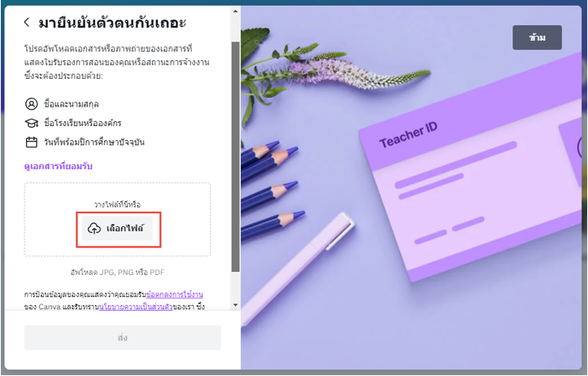
Task: Open the ดูเอกสารที่ยอมรับ accepted documents link
Action: click(58, 166)
